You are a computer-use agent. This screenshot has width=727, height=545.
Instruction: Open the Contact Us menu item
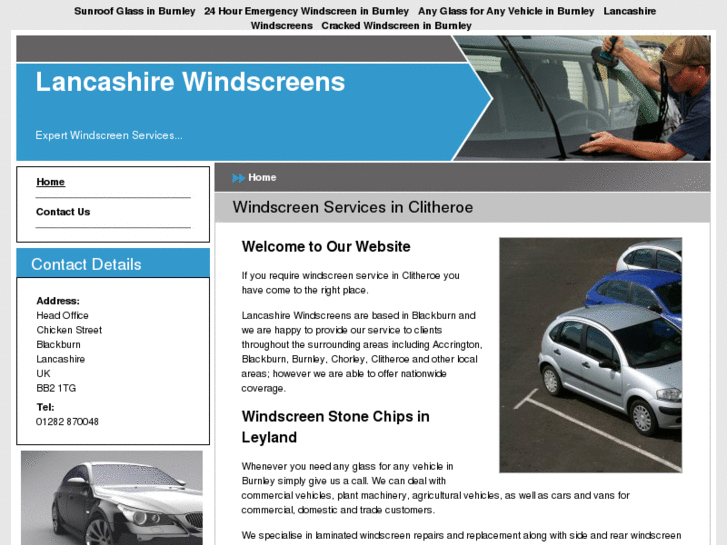pyautogui.click(x=63, y=212)
